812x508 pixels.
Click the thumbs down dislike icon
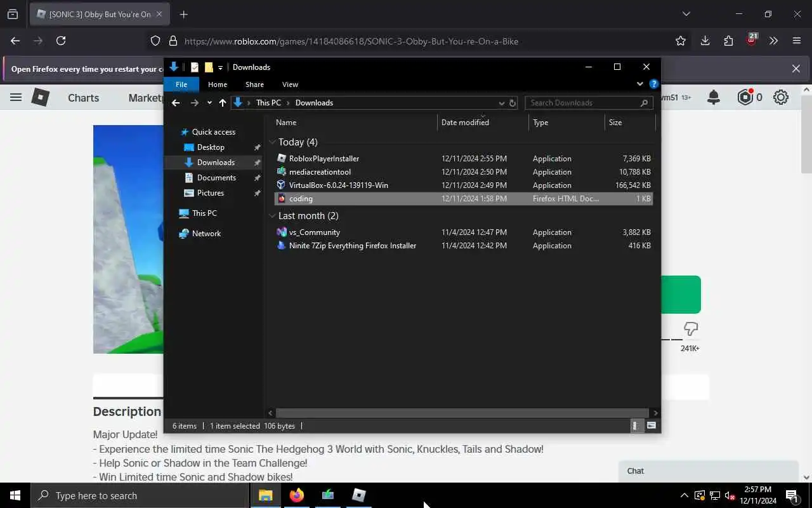point(690,329)
